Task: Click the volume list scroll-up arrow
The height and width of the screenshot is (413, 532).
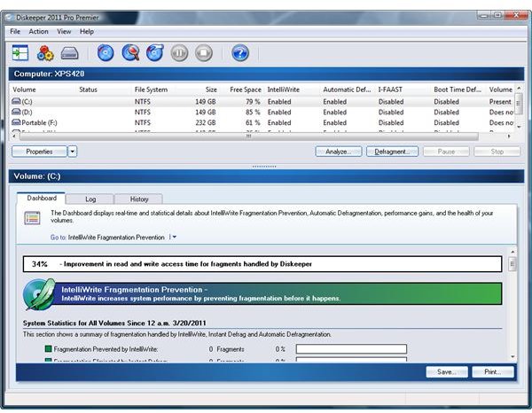Action: pos(519,88)
